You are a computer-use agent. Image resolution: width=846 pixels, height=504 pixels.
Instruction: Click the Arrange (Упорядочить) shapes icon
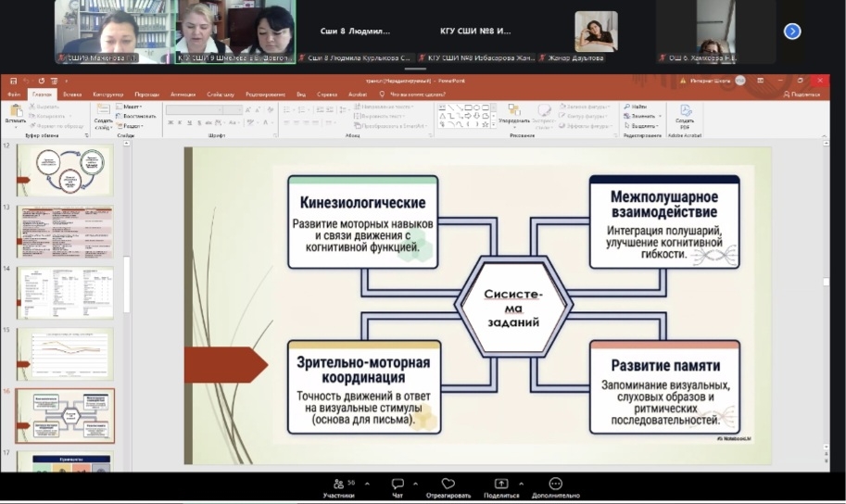tap(513, 113)
